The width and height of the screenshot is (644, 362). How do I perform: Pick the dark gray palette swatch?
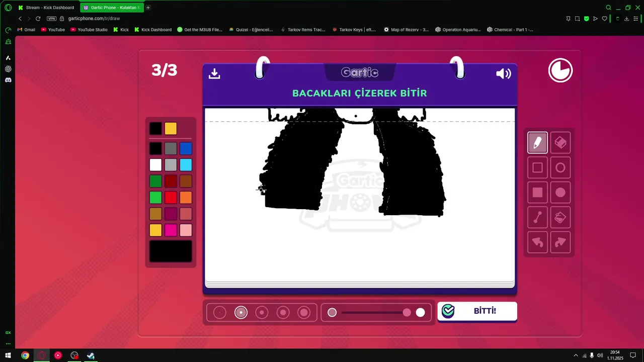tap(171, 148)
